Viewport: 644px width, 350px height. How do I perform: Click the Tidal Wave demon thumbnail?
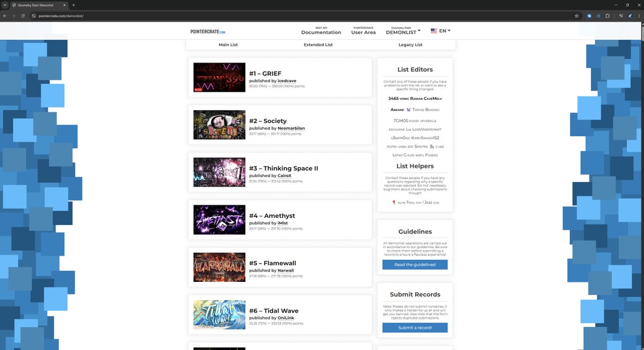point(219,315)
